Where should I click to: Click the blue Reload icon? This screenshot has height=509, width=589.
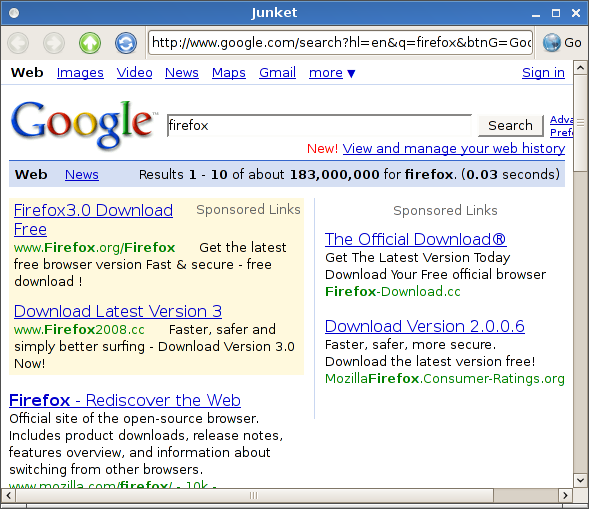point(126,43)
